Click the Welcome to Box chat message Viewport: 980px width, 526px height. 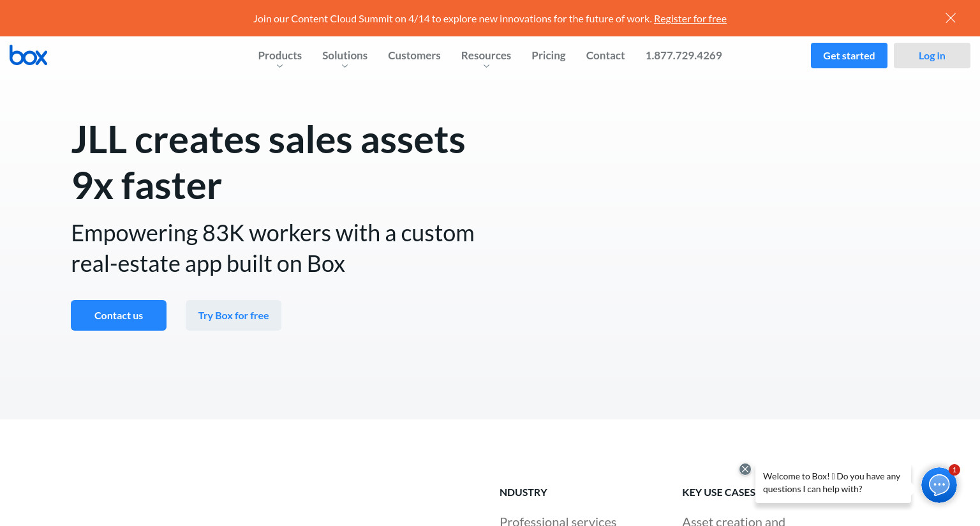coord(833,483)
